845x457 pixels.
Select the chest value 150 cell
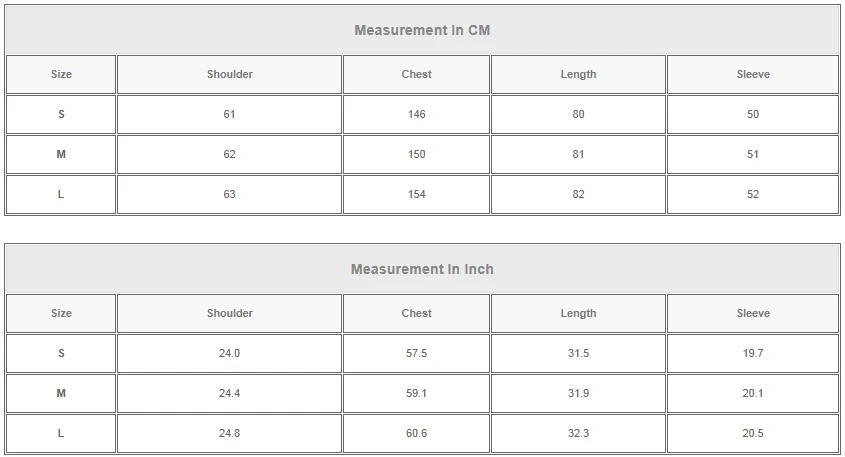pyautogui.click(x=417, y=154)
